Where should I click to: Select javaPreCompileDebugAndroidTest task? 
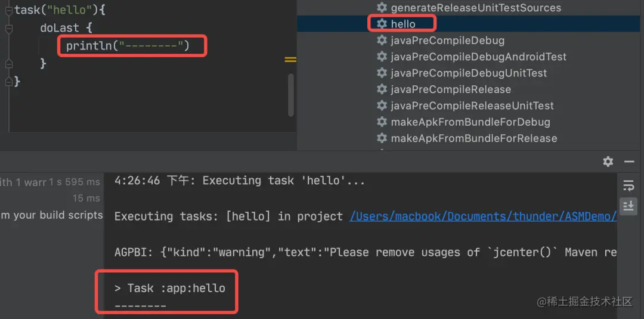tap(478, 57)
